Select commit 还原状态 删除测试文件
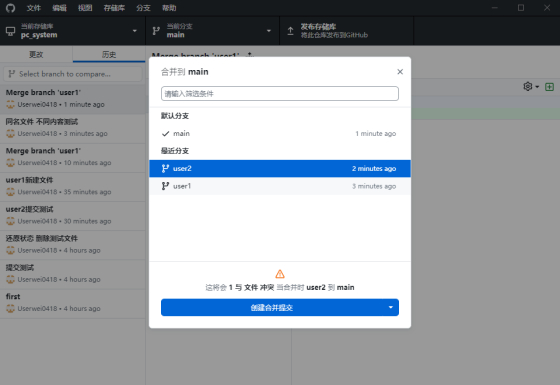560x385 pixels. 72,244
